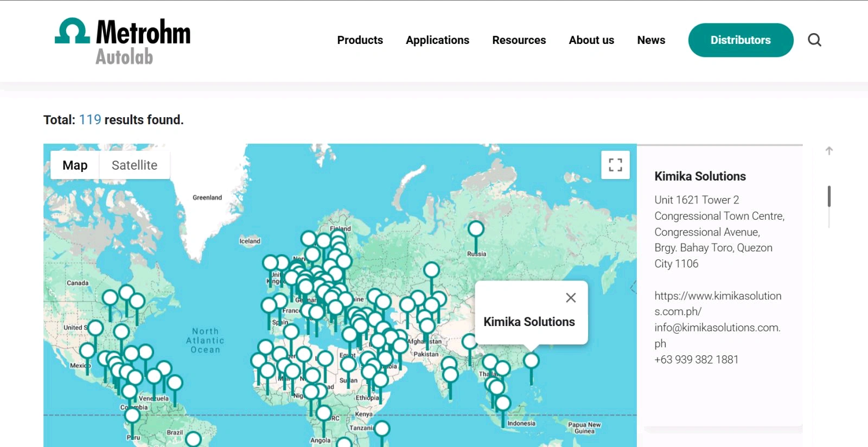Click the scroll-to-top arrow icon
This screenshot has height=447, width=868.
829,151
